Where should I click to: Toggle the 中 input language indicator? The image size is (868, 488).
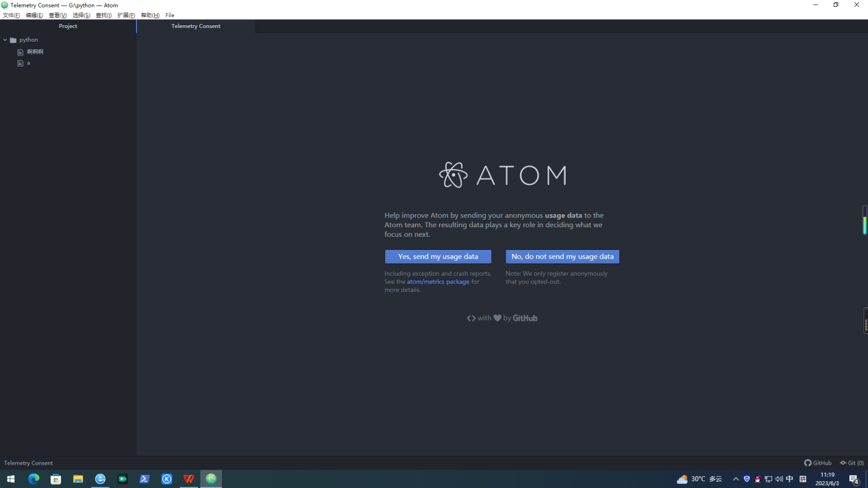tap(790, 479)
